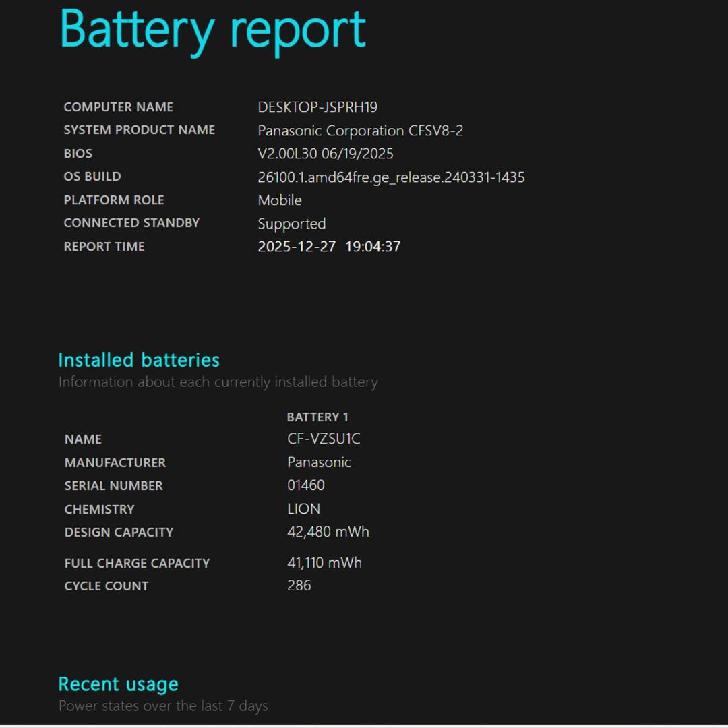
Task: Click the OS build number value
Action: pyautogui.click(x=391, y=177)
